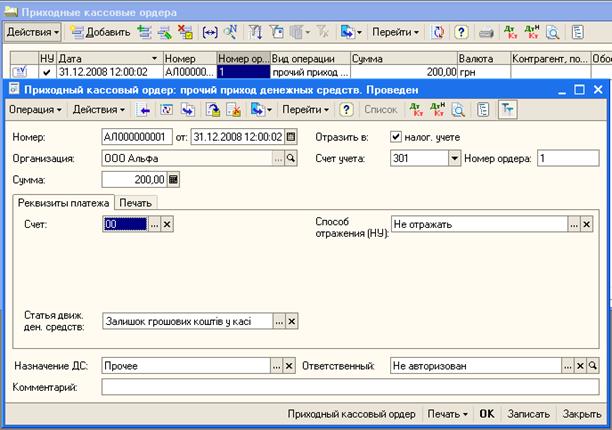Open the Печать dropdown at bottom
The image size is (612, 430).
pos(446,414)
